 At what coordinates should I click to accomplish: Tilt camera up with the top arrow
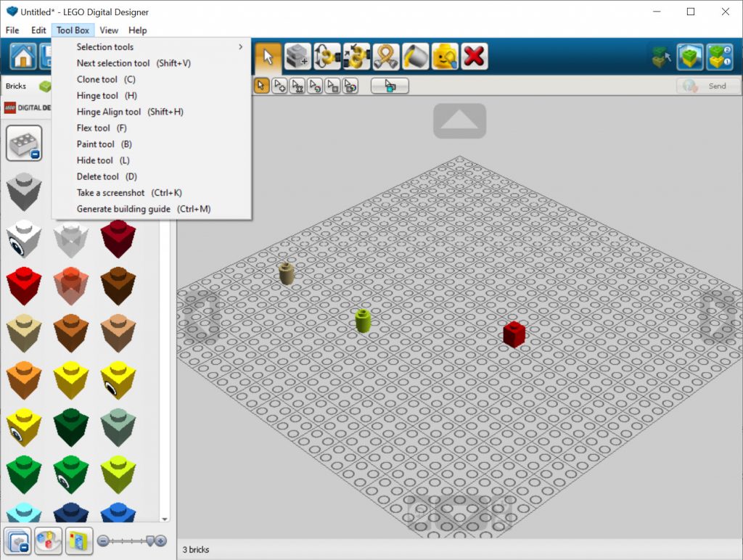pos(459,121)
